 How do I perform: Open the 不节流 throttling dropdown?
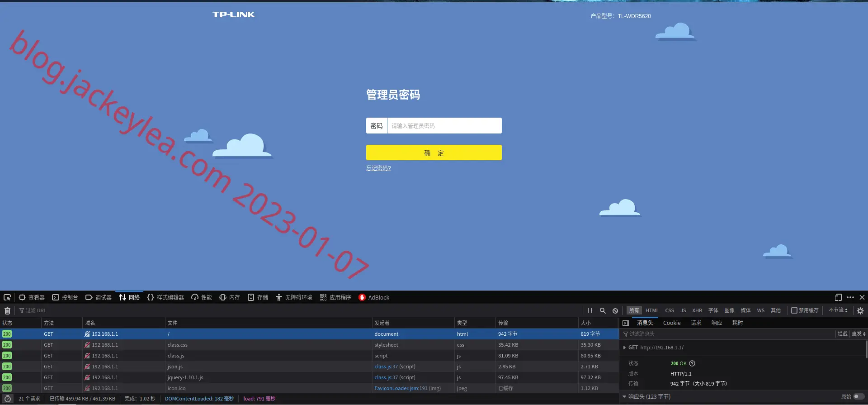click(838, 310)
